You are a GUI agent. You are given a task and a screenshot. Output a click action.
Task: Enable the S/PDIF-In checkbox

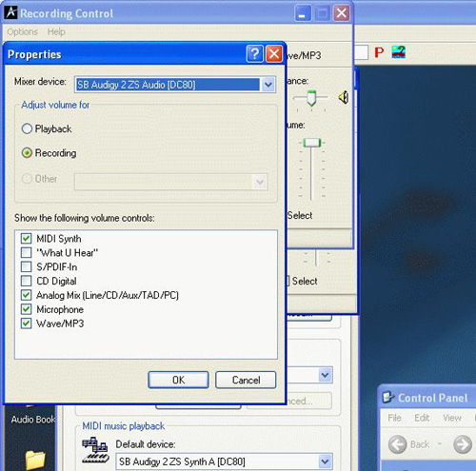pyautogui.click(x=26, y=266)
